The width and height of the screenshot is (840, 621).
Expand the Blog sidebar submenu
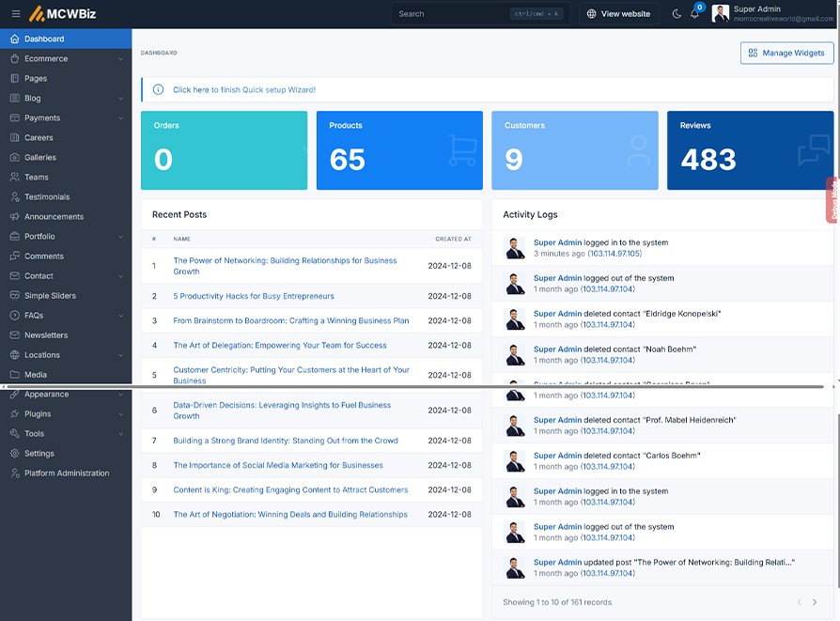click(121, 99)
